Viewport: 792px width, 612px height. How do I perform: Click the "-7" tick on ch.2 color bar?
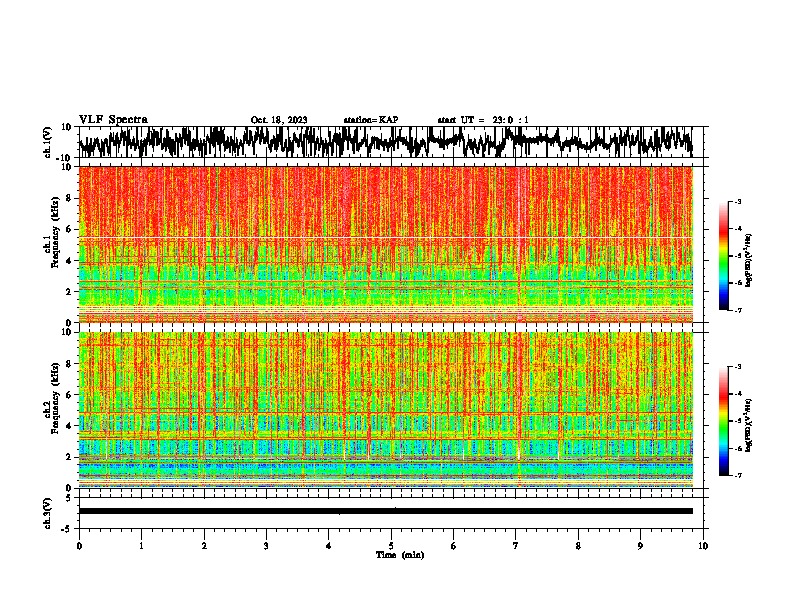(738, 475)
